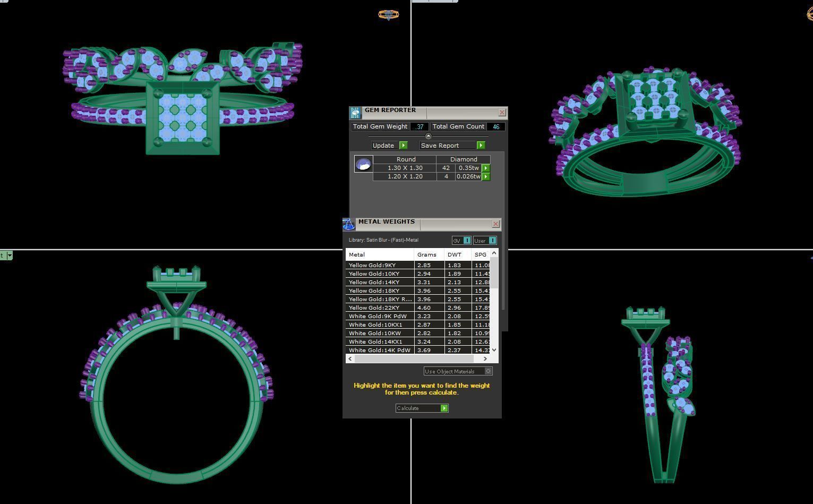Click the 3.69 grams cell for 14K PdW
813x504 pixels.
(x=429, y=351)
